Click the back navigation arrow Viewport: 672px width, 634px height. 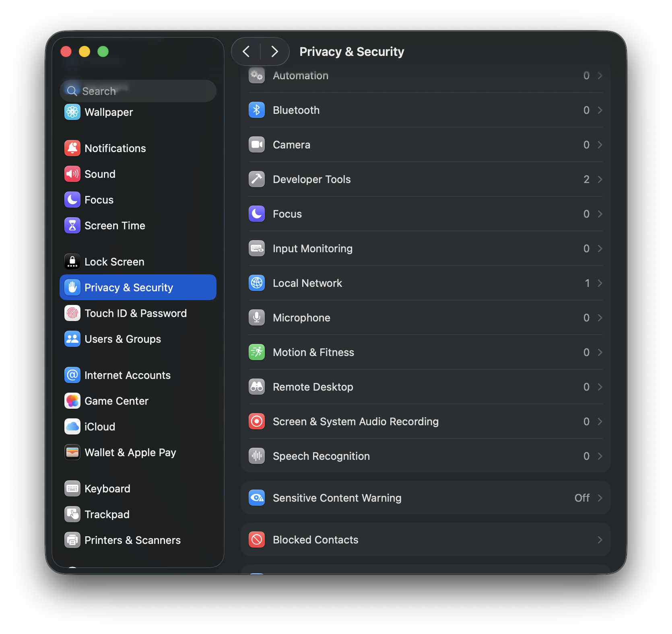pos(246,51)
